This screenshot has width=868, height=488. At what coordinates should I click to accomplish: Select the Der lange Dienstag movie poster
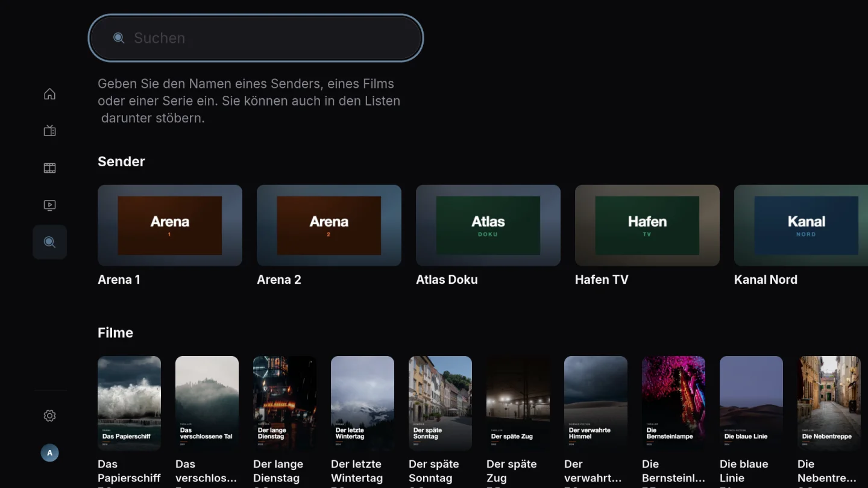click(x=285, y=403)
